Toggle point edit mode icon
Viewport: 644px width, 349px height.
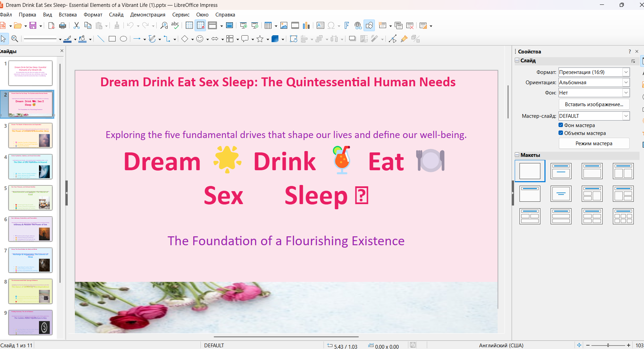(x=393, y=39)
